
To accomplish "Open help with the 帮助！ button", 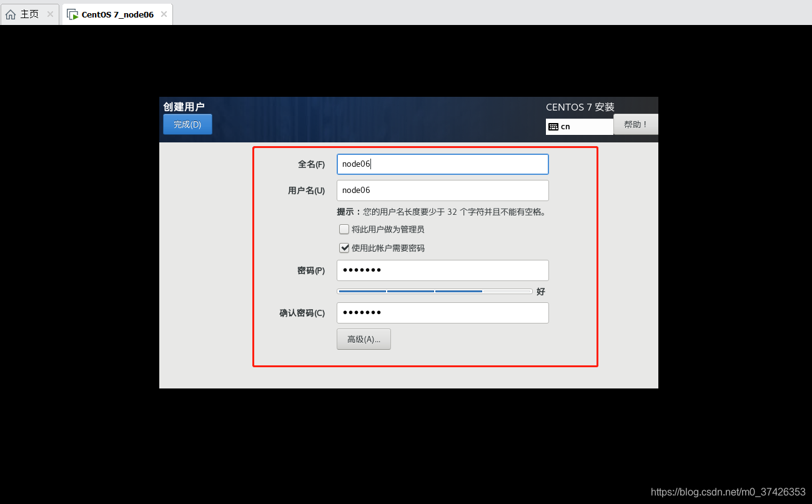I will 636,124.
